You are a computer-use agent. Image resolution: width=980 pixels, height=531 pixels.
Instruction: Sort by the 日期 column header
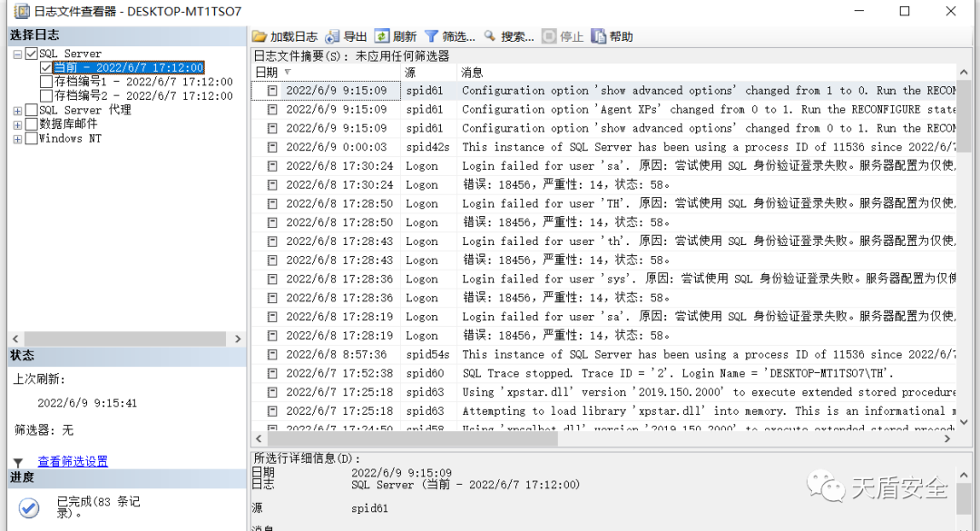click(267, 72)
